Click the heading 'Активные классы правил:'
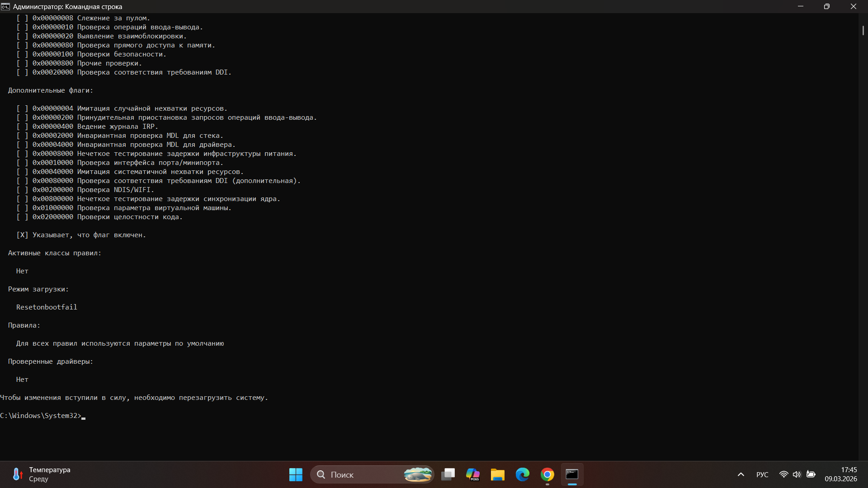Image resolution: width=868 pixels, height=488 pixels. coord(55,253)
